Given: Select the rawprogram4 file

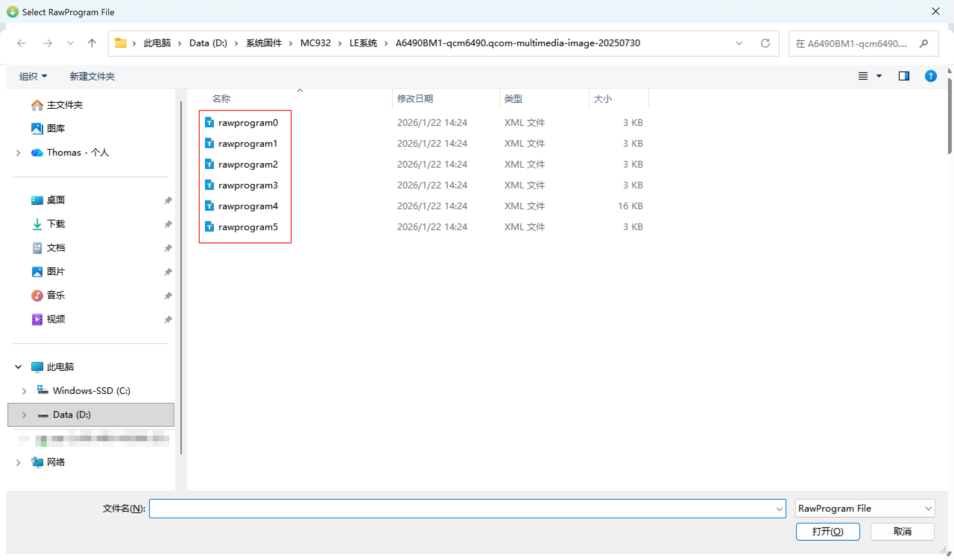Looking at the screenshot, I should 247,206.
